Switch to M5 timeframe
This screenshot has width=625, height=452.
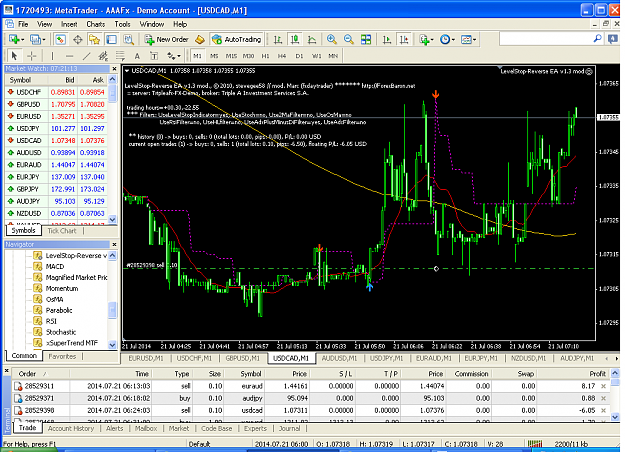[214, 56]
